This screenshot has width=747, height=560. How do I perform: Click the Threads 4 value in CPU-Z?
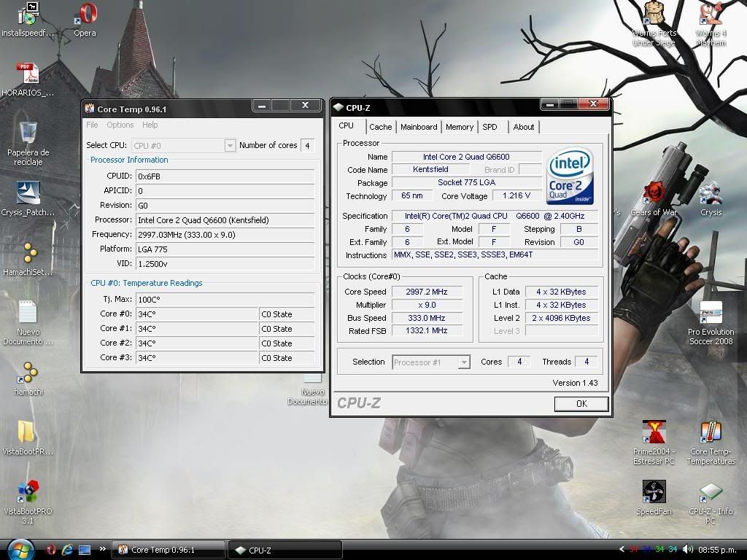pos(586,362)
